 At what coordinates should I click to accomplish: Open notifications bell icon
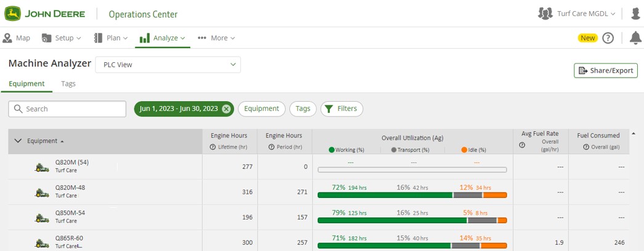(x=635, y=38)
